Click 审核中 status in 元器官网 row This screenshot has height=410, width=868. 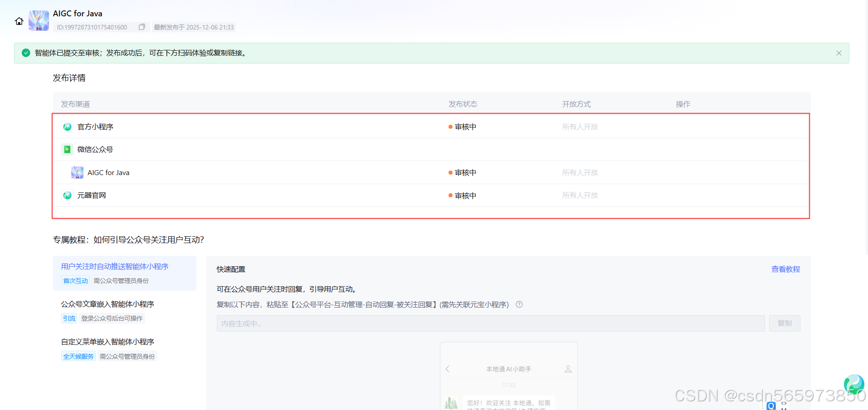click(x=463, y=196)
